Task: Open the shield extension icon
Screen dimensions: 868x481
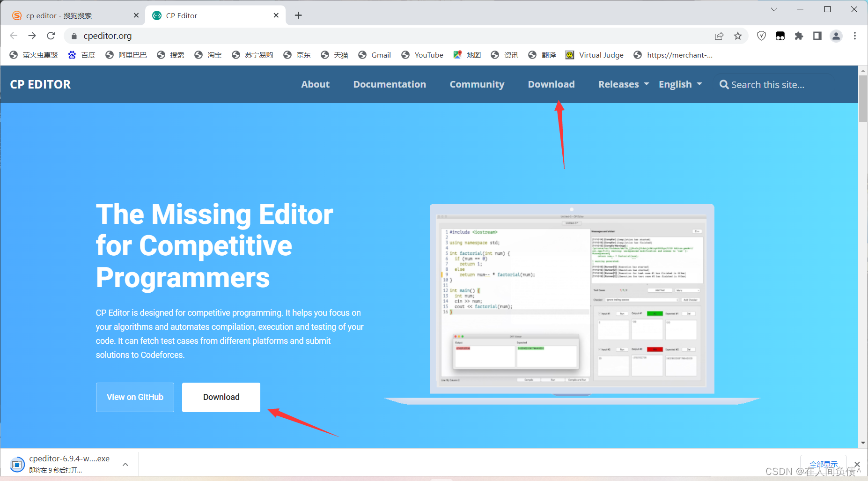Action: pyautogui.click(x=761, y=36)
